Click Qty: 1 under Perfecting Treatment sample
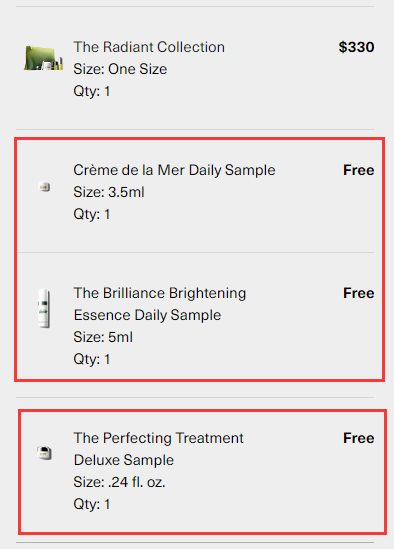 92,504
